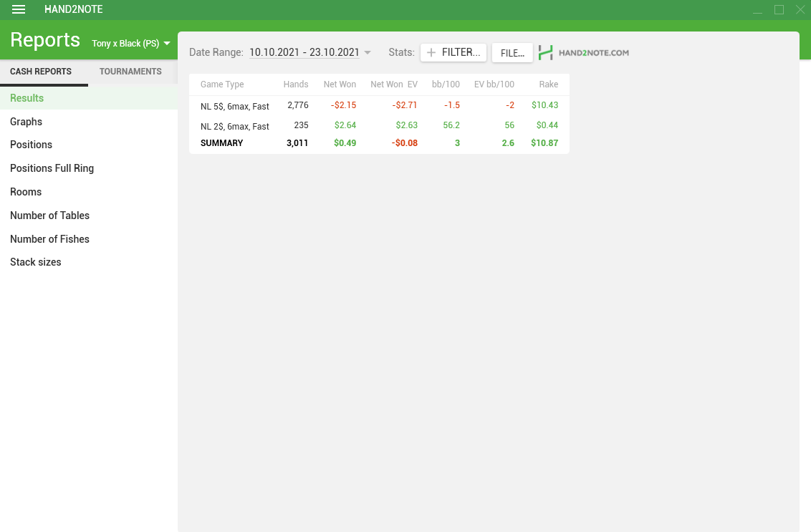Click the Reports page title
811x532 pixels.
pos(45,40)
